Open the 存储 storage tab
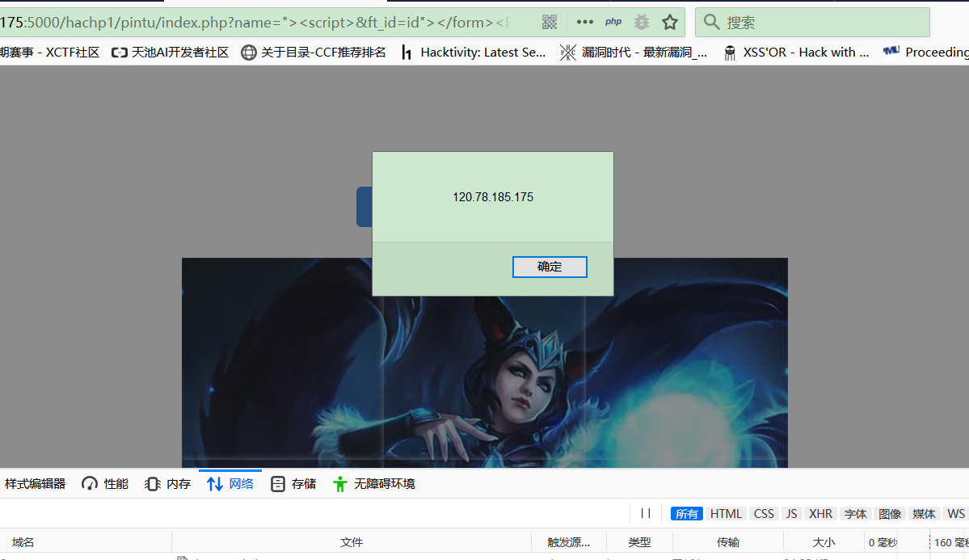 [293, 484]
